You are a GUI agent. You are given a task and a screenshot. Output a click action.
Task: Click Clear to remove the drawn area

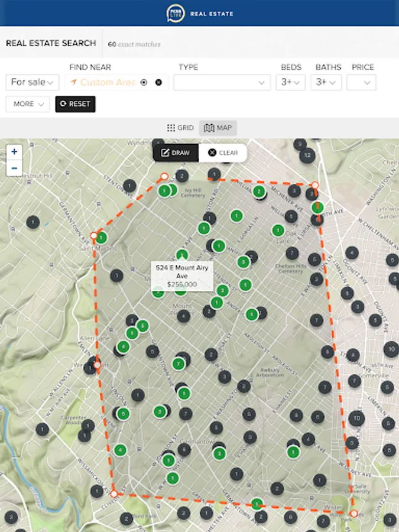pyautogui.click(x=223, y=153)
